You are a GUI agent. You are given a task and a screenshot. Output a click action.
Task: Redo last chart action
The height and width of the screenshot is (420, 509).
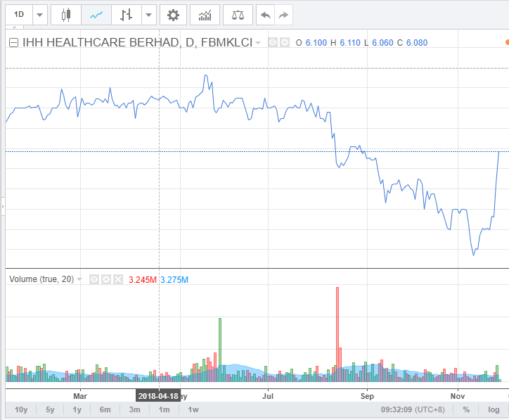pos(284,15)
